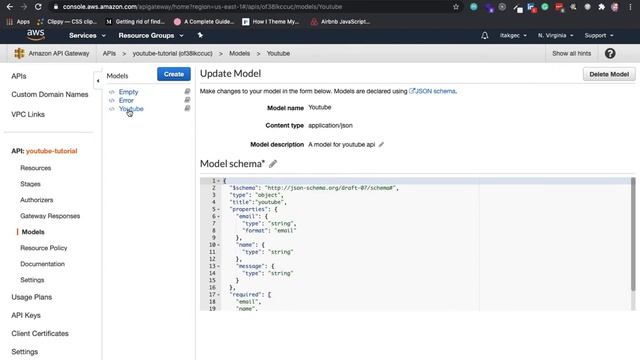Go to Stages page
640x360 pixels.
[x=30, y=184]
